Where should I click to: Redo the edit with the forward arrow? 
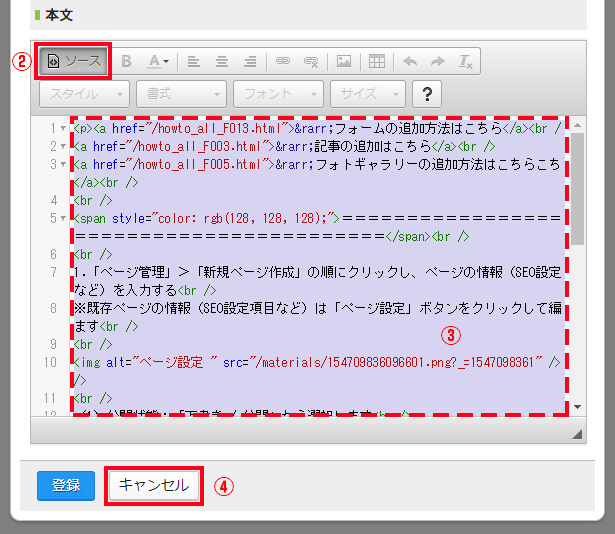[x=438, y=61]
